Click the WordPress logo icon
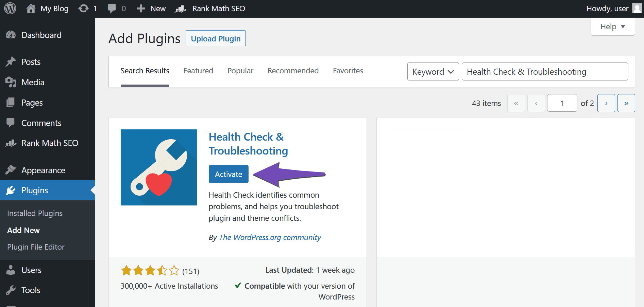 point(10,8)
